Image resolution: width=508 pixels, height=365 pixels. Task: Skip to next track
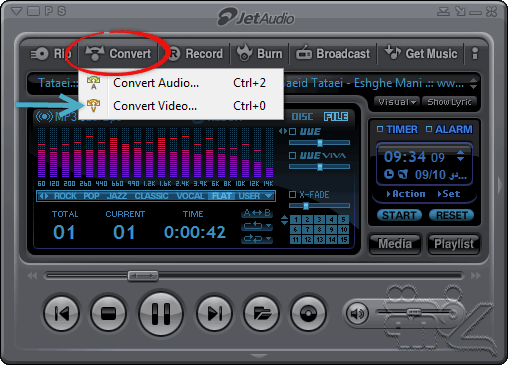[x=214, y=313]
